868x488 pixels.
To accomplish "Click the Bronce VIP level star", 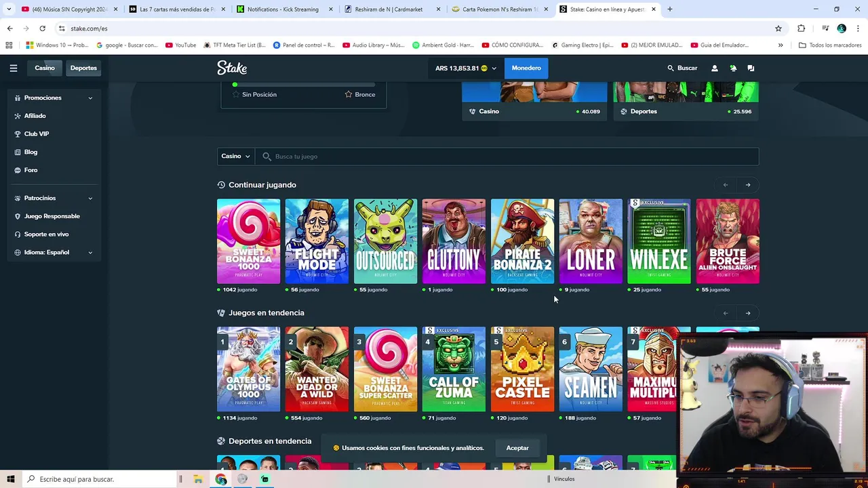I will click(x=348, y=94).
